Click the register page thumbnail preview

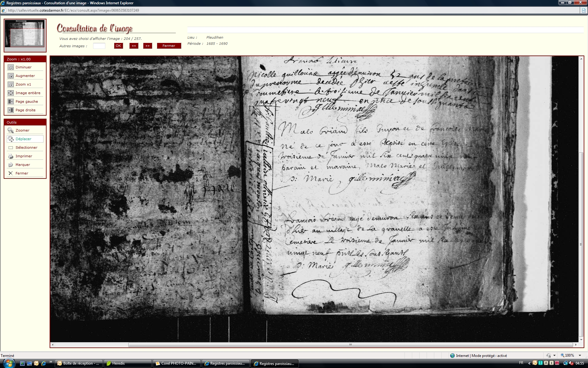[x=25, y=34]
